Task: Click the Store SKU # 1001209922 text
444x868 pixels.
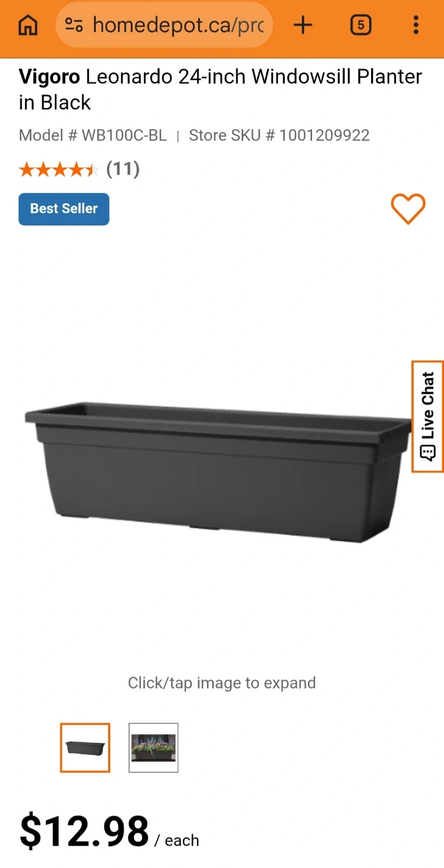Action: pyautogui.click(x=280, y=135)
